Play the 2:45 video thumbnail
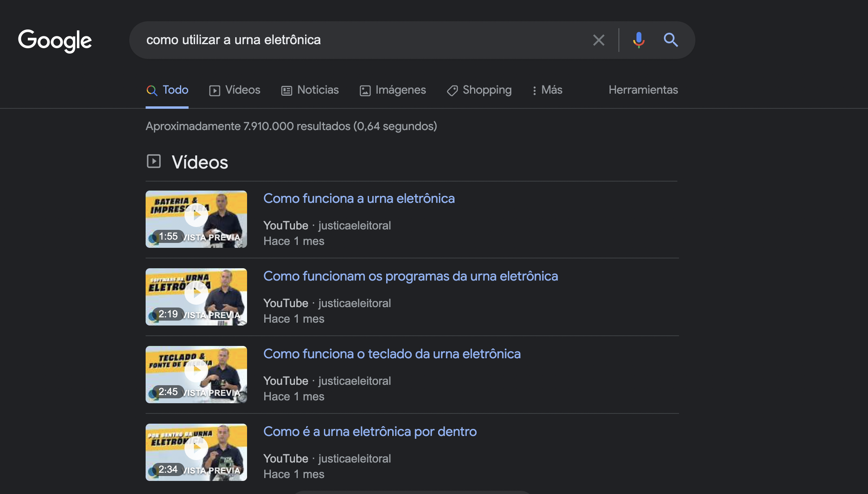Image resolution: width=868 pixels, height=494 pixels. coord(196,375)
